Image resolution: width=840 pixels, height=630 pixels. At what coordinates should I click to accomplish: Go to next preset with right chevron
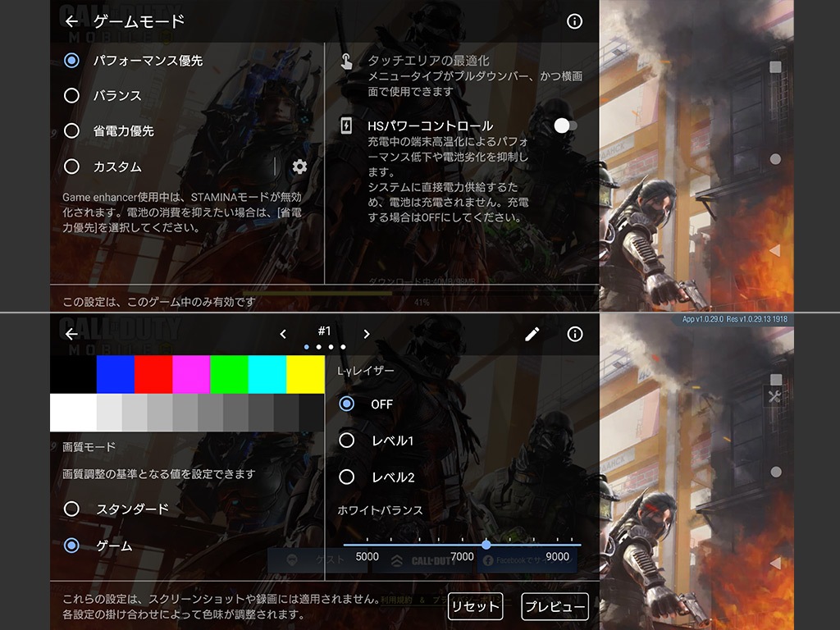[367, 335]
